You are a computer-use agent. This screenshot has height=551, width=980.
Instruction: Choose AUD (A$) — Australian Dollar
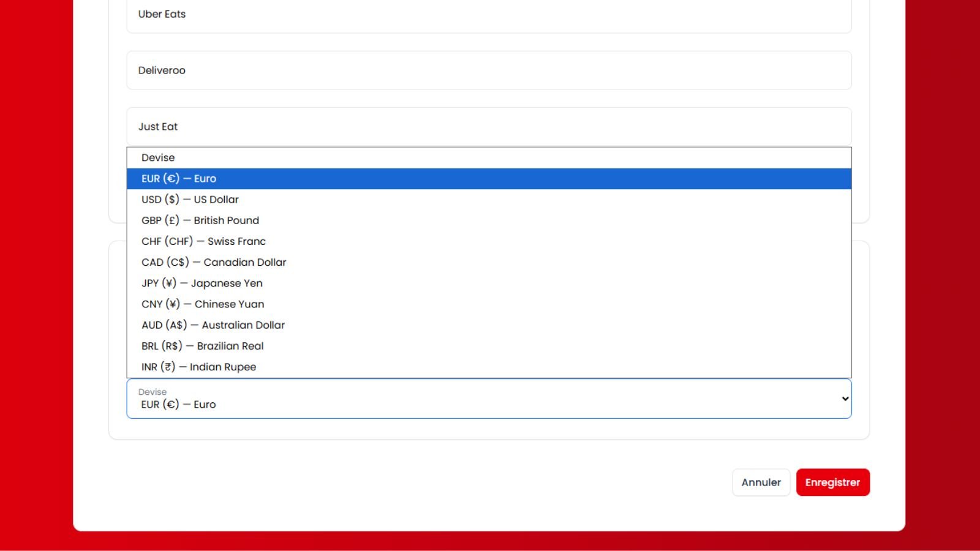click(x=213, y=325)
